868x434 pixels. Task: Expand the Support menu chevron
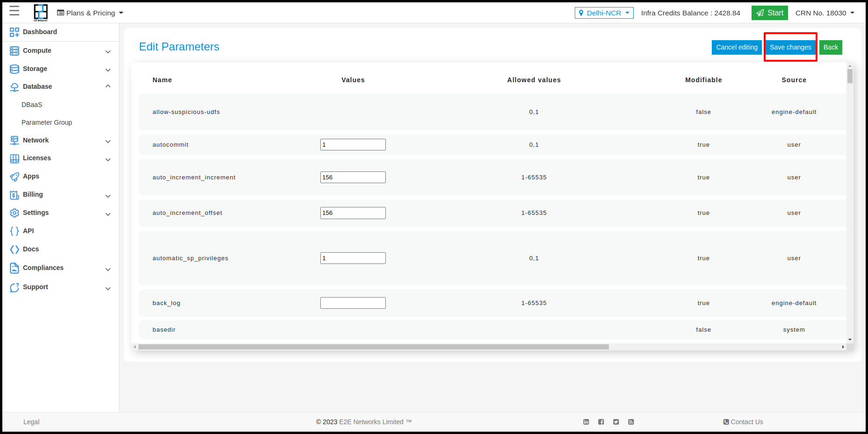coord(108,289)
